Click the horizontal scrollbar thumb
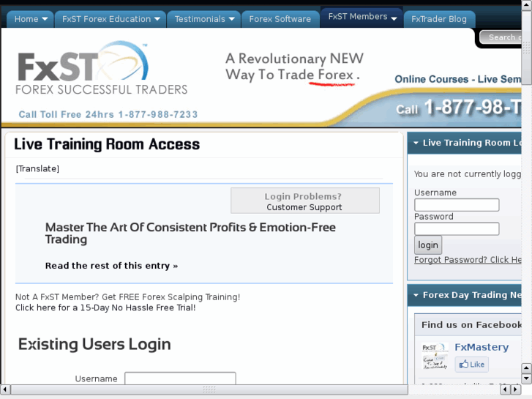Image resolution: width=532 pixels, height=399 pixels. pyautogui.click(x=209, y=389)
